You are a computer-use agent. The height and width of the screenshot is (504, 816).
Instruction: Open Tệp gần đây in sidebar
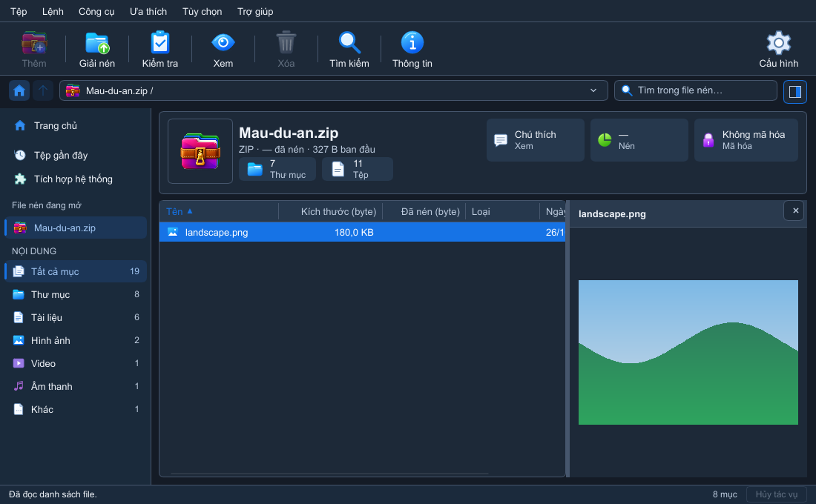pos(76,155)
